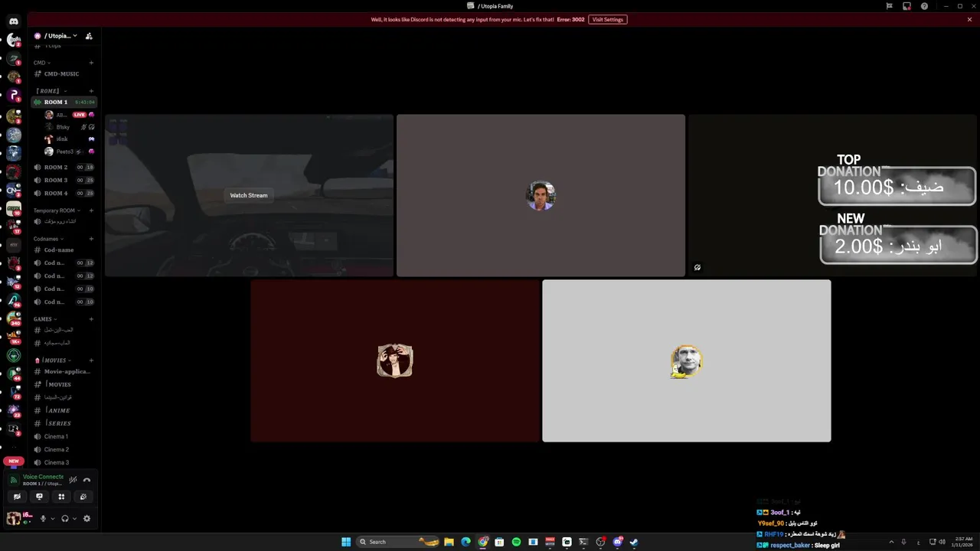Image resolution: width=980 pixels, height=551 pixels.
Task: Open the Movie-applica... channel
Action: (64, 371)
